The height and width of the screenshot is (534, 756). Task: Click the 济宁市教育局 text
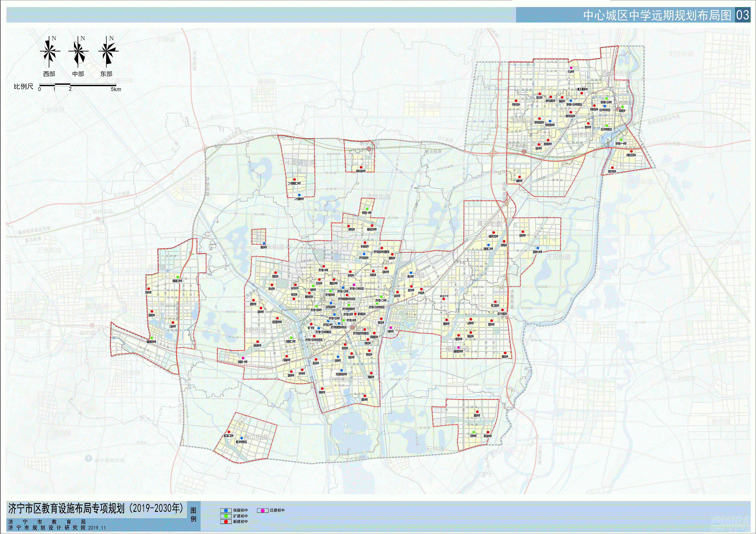pyautogui.click(x=47, y=522)
